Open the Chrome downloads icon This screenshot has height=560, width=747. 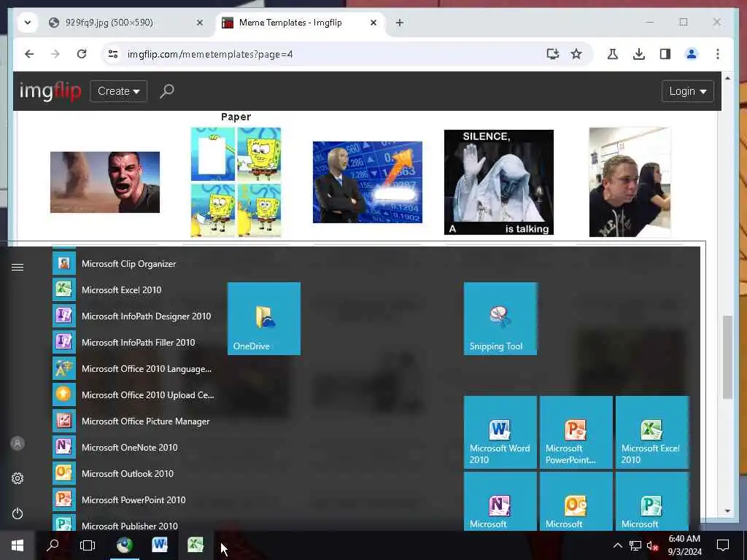click(x=639, y=54)
